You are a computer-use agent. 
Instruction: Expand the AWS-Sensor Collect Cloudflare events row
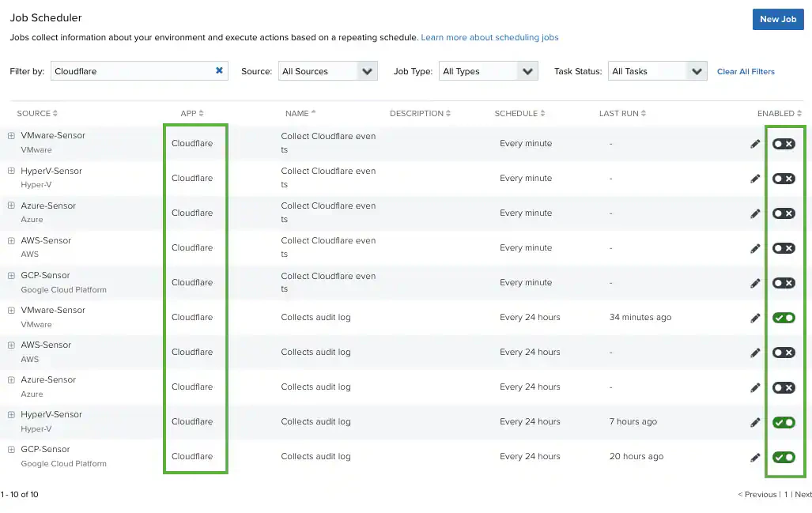pos(11,241)
